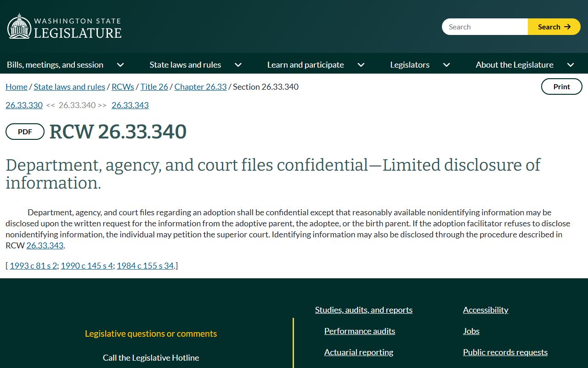Open the Accessibility footer link

tap(486, 310)
